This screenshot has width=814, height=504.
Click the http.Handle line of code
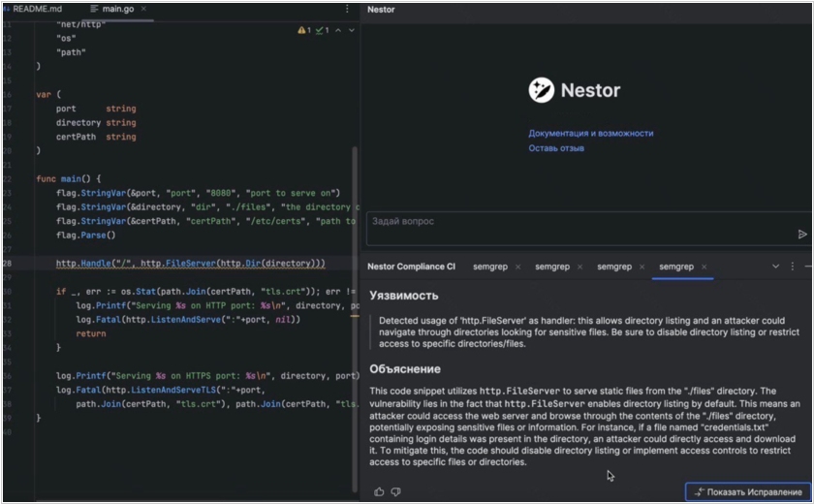191,264
